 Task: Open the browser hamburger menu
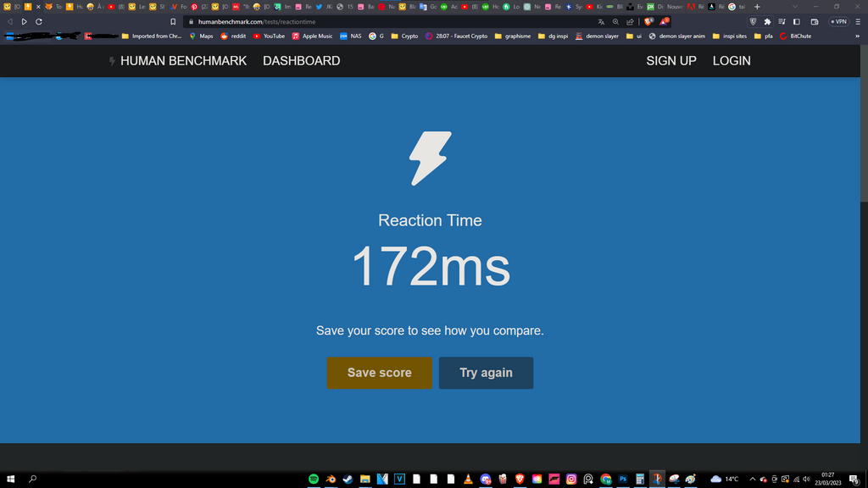(x=858, y=21)
